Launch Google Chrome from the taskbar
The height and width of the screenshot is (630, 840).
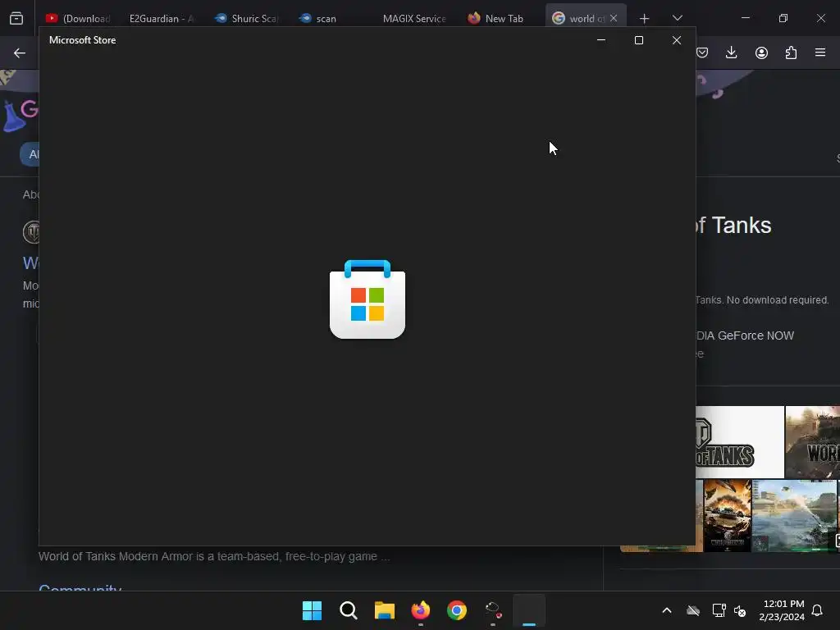click(x=457, y=610)
